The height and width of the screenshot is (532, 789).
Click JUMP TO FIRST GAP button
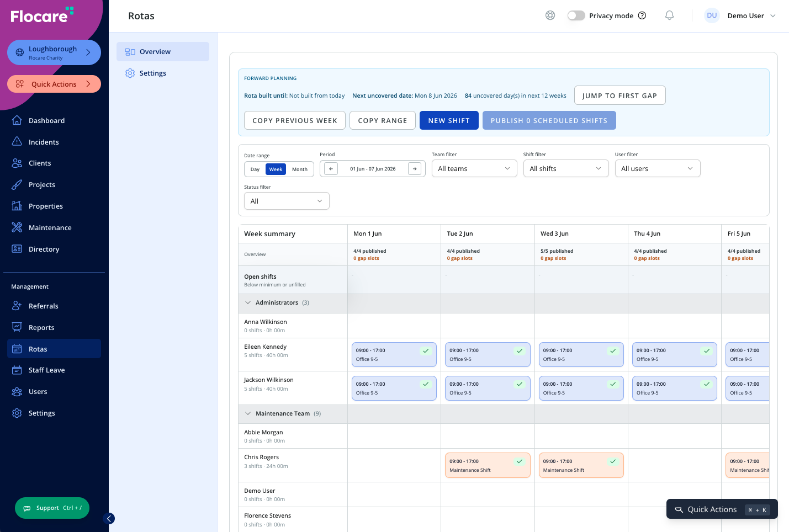[619, 95]
